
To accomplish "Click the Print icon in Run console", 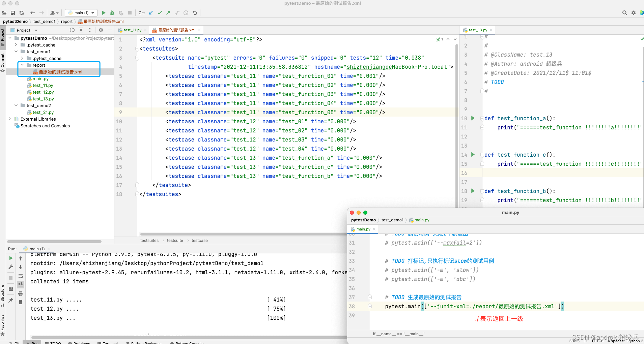I will pyautogui.click(x=21, y=293).
